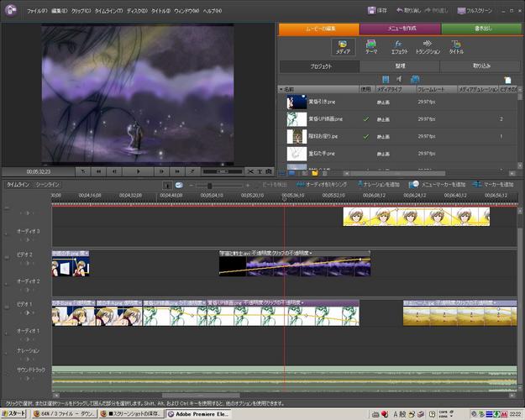Select the プロジェクト (Project) sub-tab
This screenshot has width=525, height=420.
click(x=319, y=66)
